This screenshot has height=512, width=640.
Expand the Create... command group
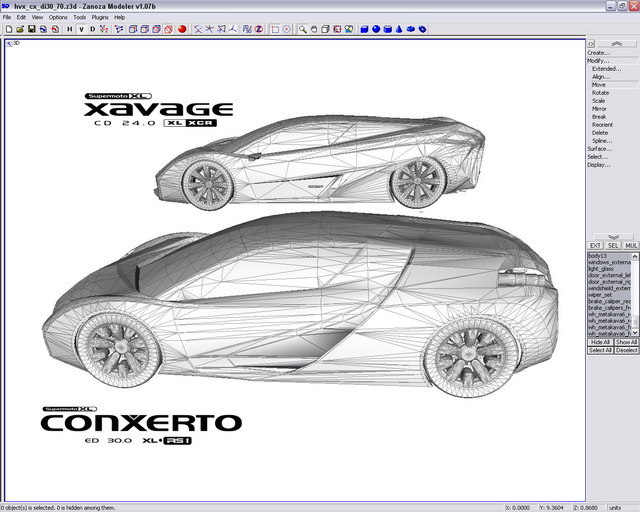(x=598, y=52)
